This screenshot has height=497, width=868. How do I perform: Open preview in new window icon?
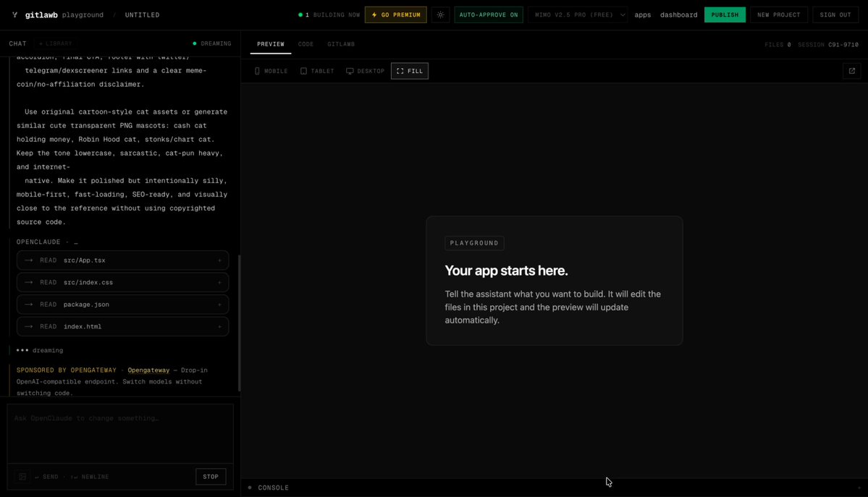[852, 71]
